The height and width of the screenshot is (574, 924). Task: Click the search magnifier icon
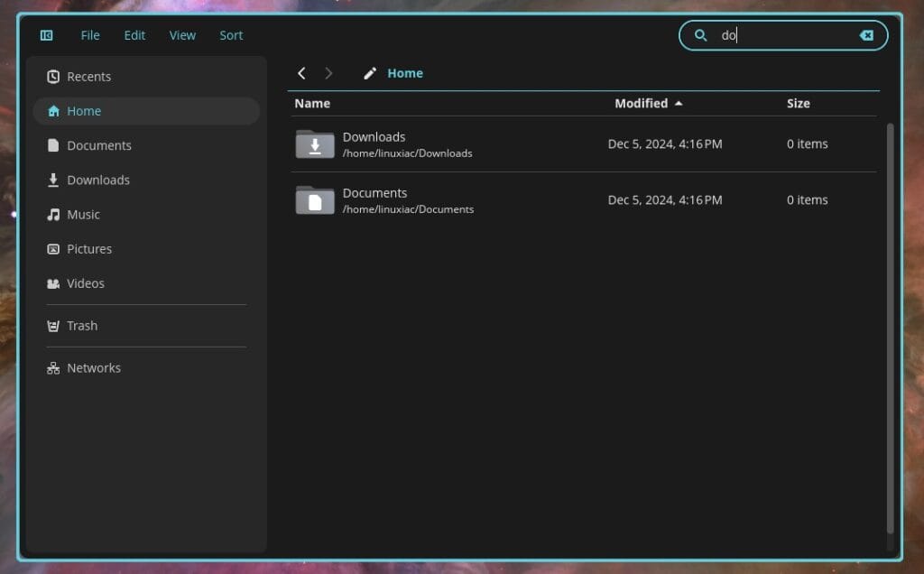point(700,35)
